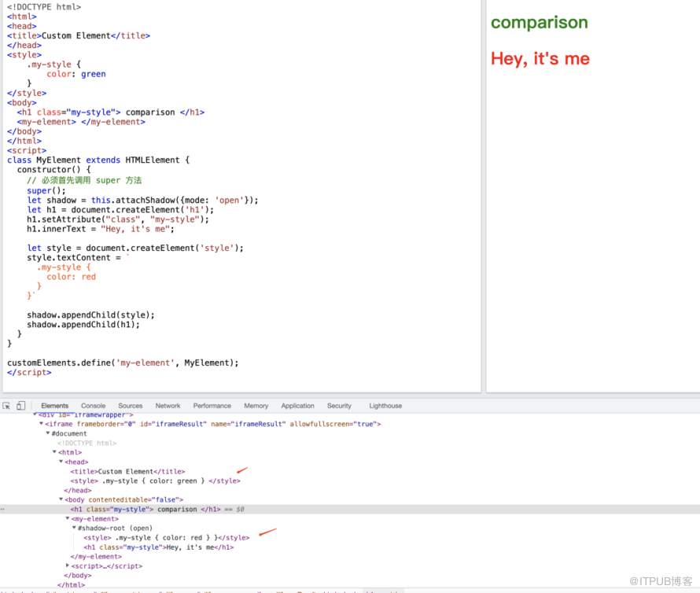Open the Security tab
700x593 pixels.
[339, 406]
